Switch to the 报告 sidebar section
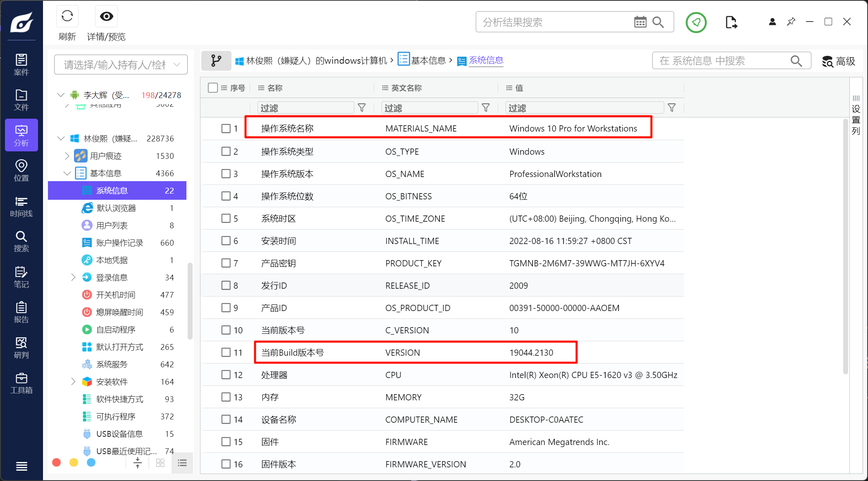 point(21,312)
